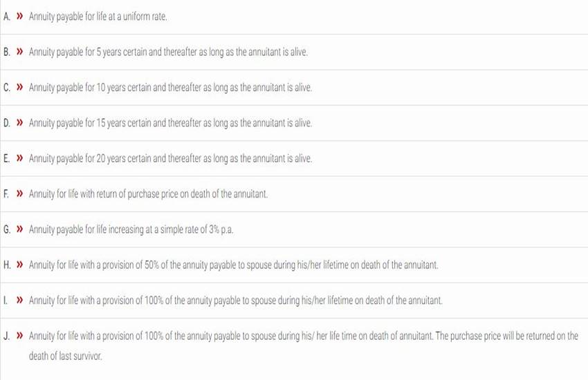
Task: Click the double-arrow icon next to option J
Action: (x=19, y=336)
